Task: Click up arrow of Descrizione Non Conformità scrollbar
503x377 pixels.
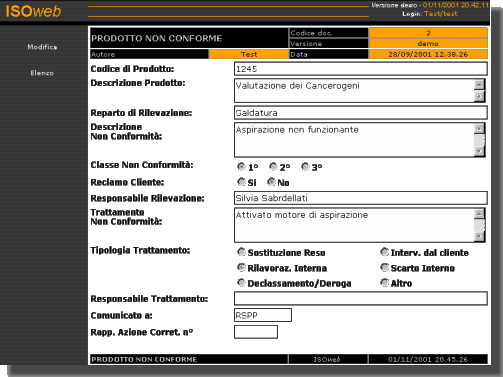Action: coord(479,129)
